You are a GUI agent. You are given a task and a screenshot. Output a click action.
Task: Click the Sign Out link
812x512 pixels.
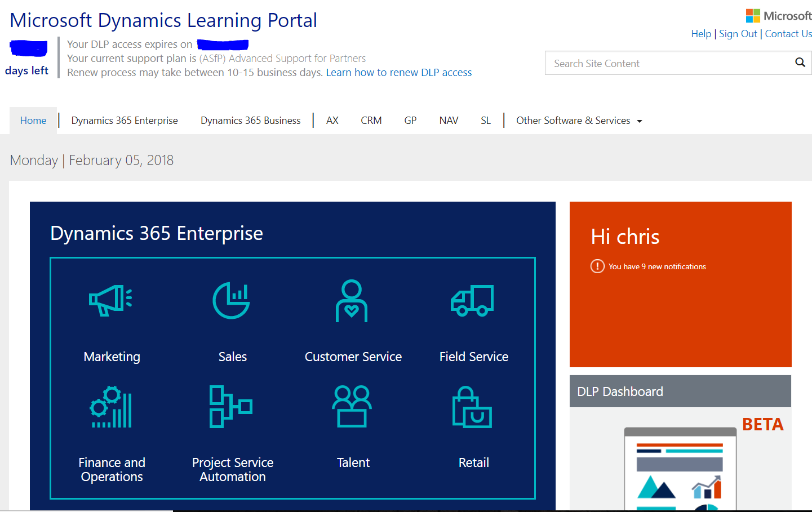(x=738, y=34)
